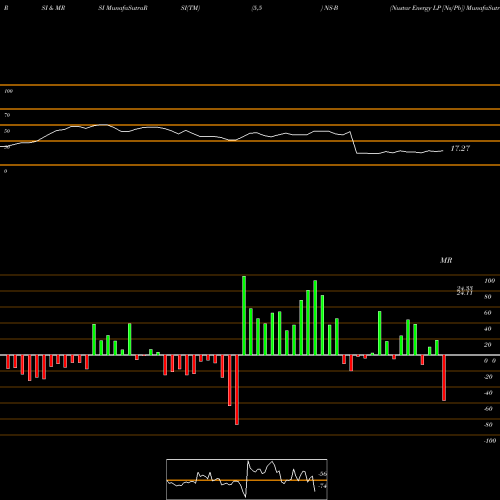Click the 0 level on the RSI scale
The image size is (500, 500).
pos(5,171)
